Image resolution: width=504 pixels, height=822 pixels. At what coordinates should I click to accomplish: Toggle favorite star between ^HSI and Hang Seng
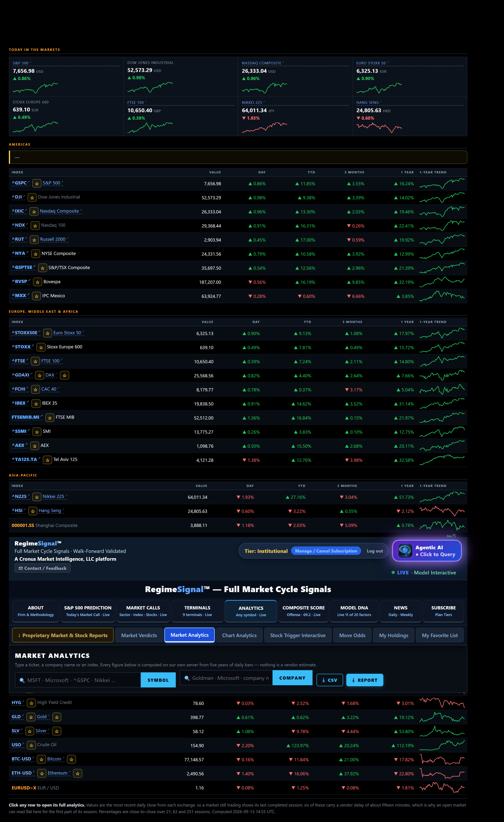pyautogui.click(x=33, y=511)
